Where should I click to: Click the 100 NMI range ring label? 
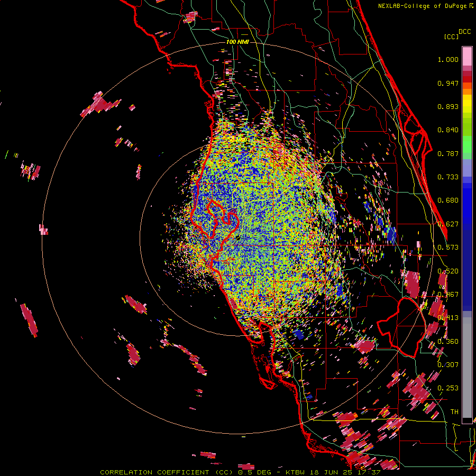tap(237, 42)
